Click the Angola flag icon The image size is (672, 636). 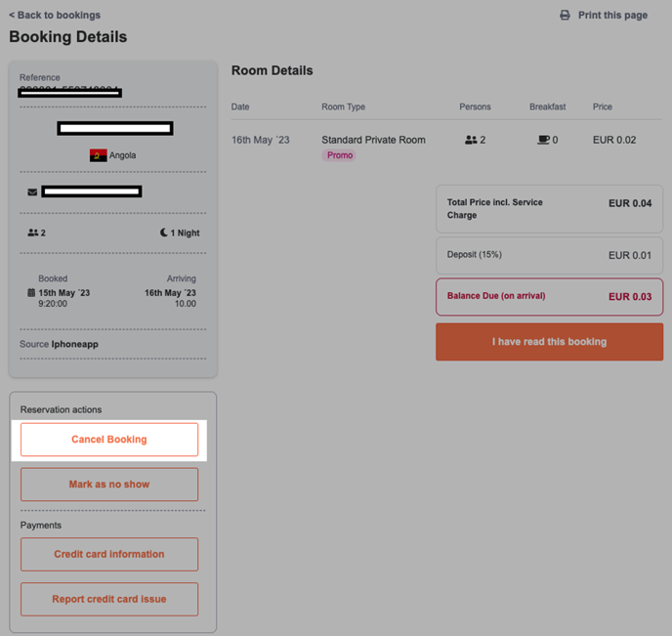click(x=98, y=155)
